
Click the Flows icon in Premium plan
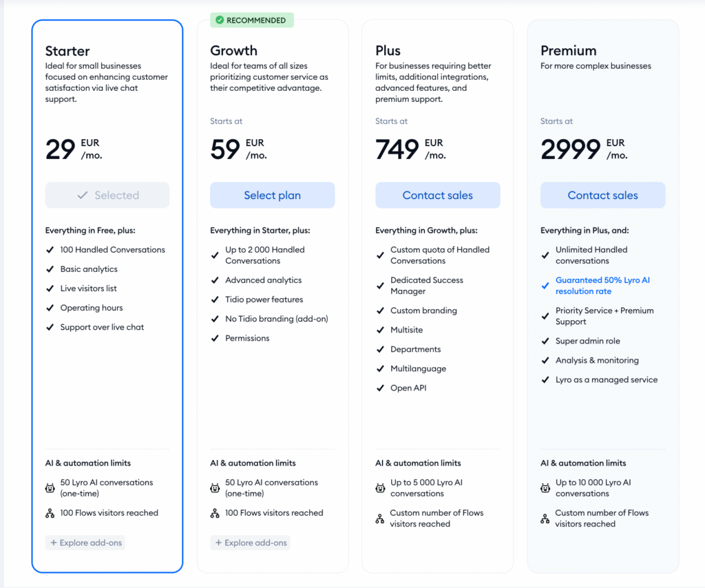point(545,518)
